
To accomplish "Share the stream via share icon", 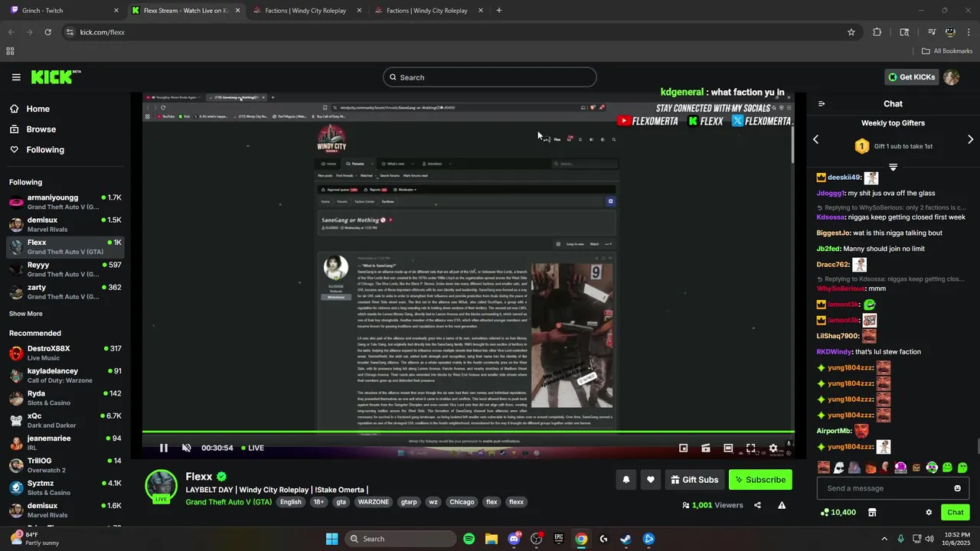I will click(757, 505).
